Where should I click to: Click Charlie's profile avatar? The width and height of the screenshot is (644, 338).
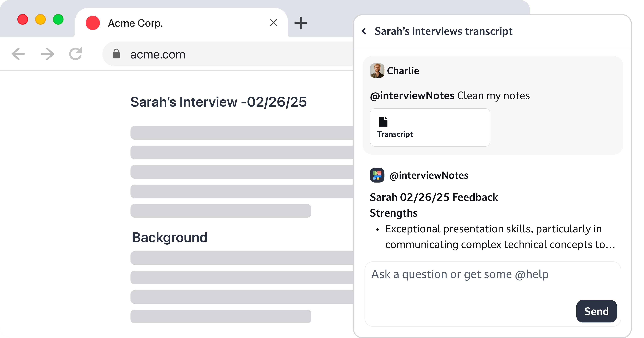[x=377, y=70]
